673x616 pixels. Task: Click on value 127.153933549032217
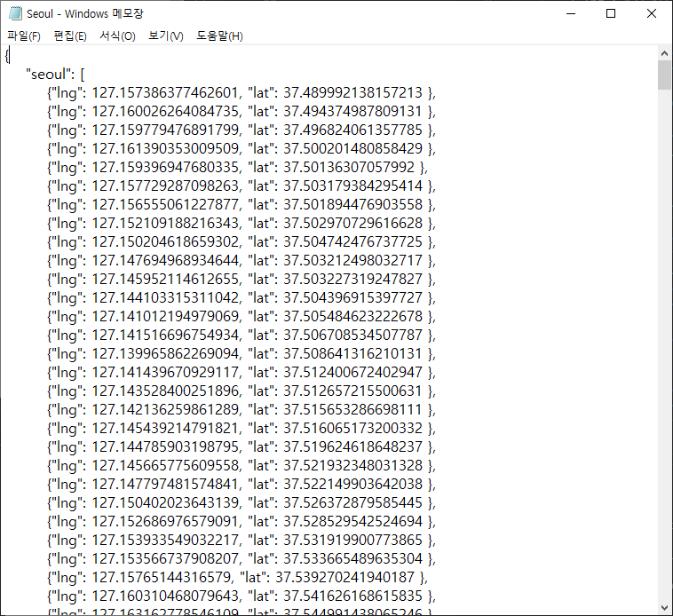[165, 541]
